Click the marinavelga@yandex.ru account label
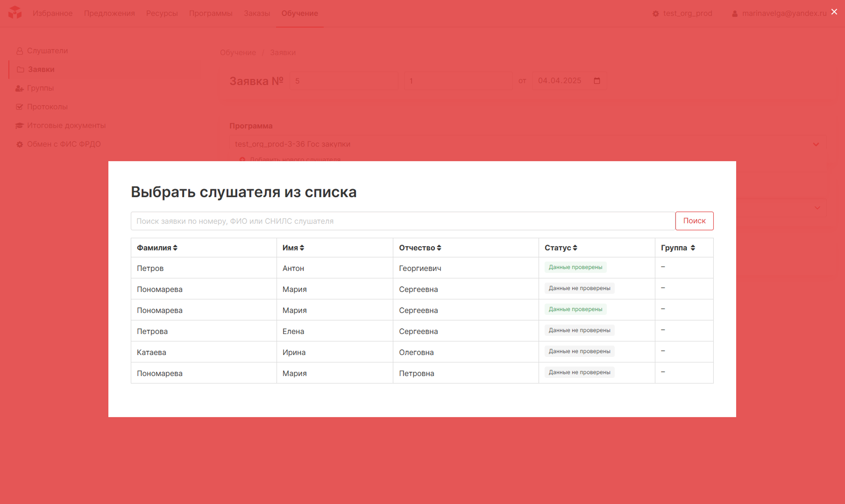This screenshot has width=845, height=504. pos(784,14)
